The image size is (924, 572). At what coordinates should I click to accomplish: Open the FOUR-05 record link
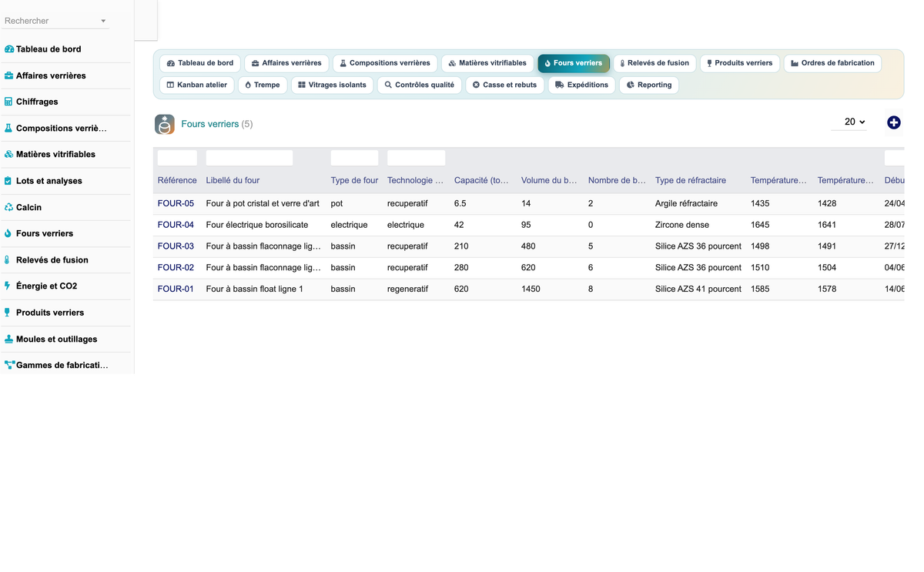click(176, 203)
